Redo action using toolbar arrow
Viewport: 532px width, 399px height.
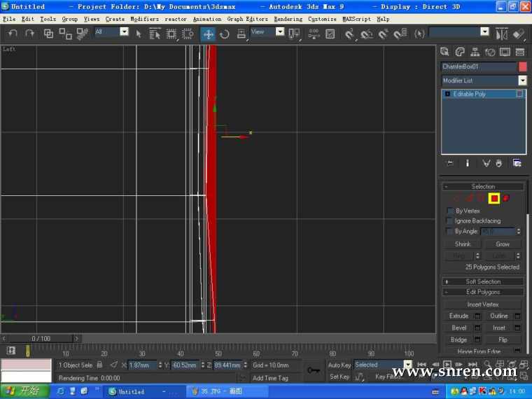(x=29, y=34)
